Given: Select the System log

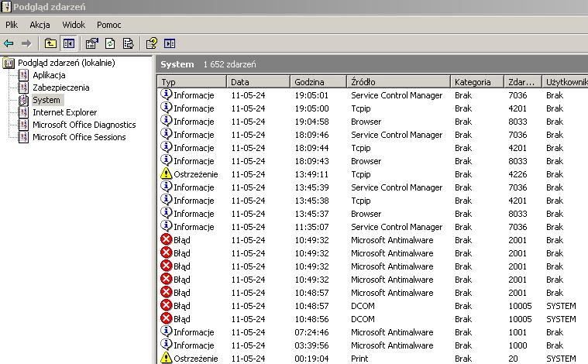Looking at the screenshot, I should point(46,100).
